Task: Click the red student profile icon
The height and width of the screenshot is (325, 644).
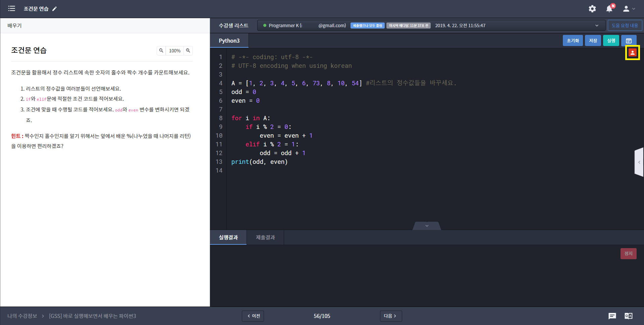Action: coord(632,53)
